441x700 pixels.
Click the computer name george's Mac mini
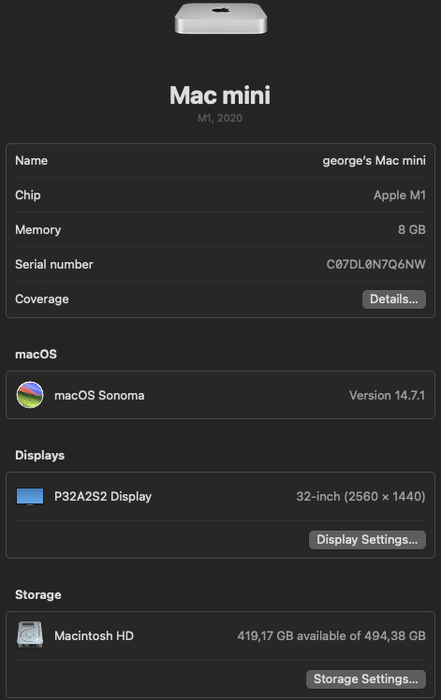[x=374, y=161]
